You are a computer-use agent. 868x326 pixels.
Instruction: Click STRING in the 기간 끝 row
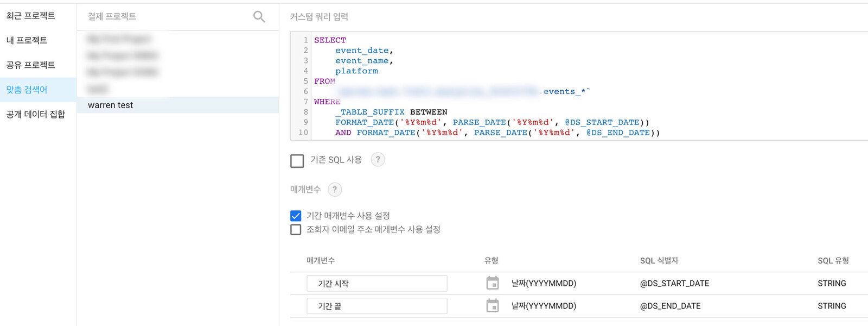[x=832, y=306]
